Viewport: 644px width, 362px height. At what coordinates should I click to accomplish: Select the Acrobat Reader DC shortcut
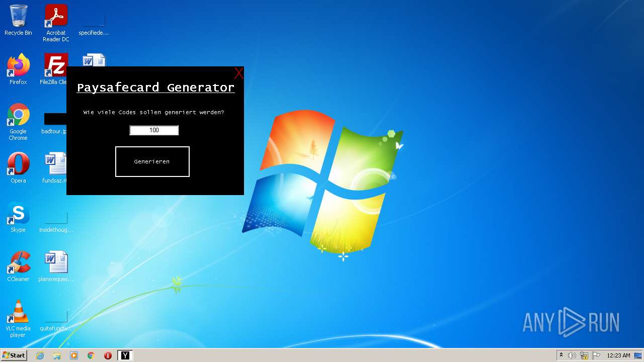56,23
